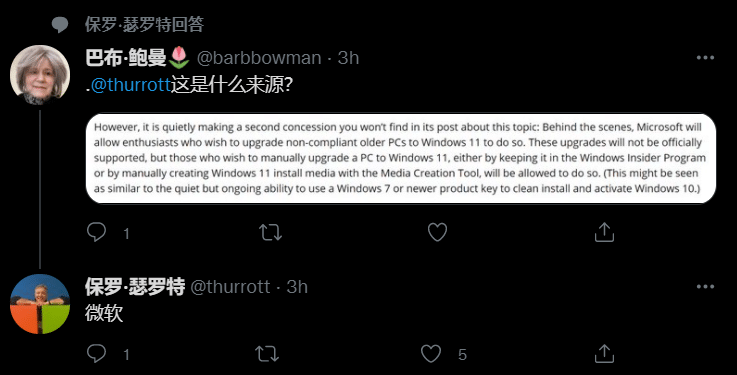Image resolution: width=737 pixels, height=375 pixels.
Task: Retweet Barb Bowman's tweet
Action: [x=271, y=232]
